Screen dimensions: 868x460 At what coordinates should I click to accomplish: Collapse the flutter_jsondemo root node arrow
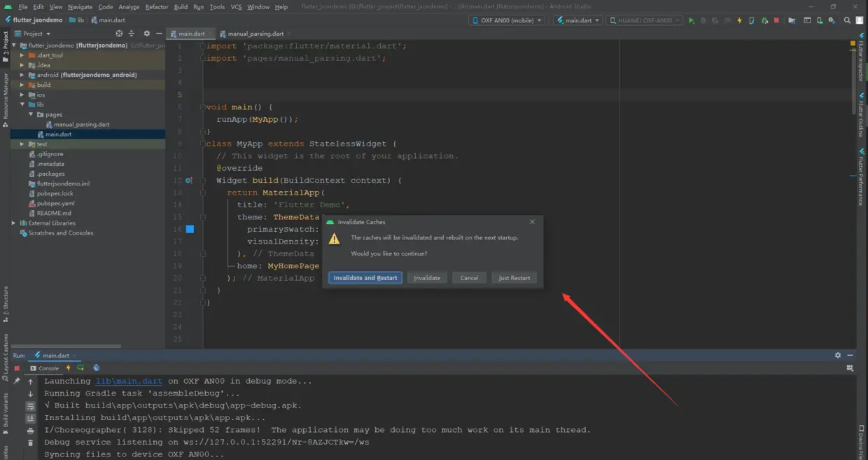pyautogui.click(x=13, y=46)
